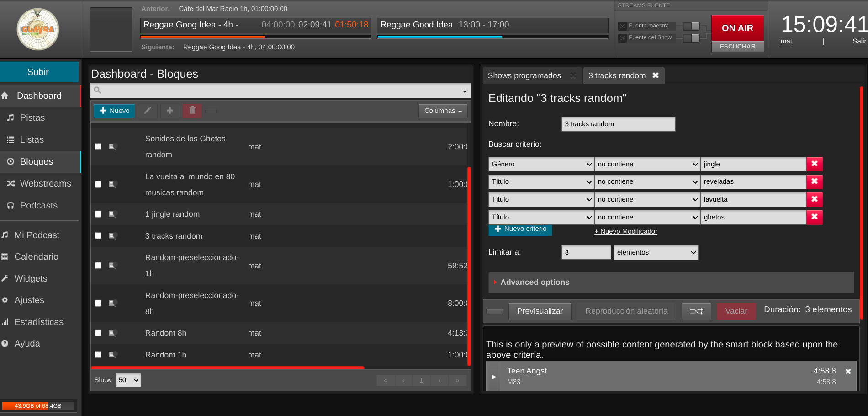Remove the 'lavuelta' Título criterion
This screenshot has width=868, height=416.
click(x=815, y=199)
